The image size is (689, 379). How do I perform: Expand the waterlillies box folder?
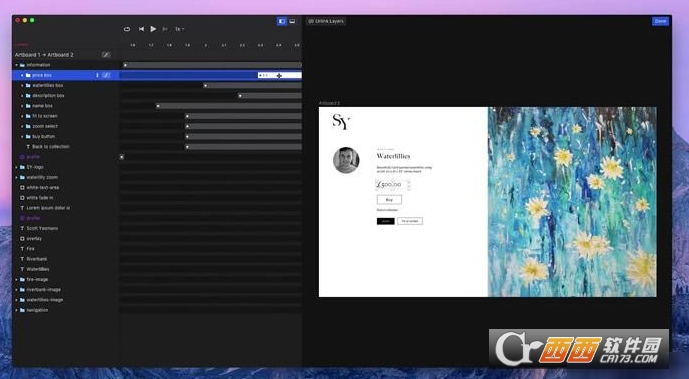click(x=22, y=85)
